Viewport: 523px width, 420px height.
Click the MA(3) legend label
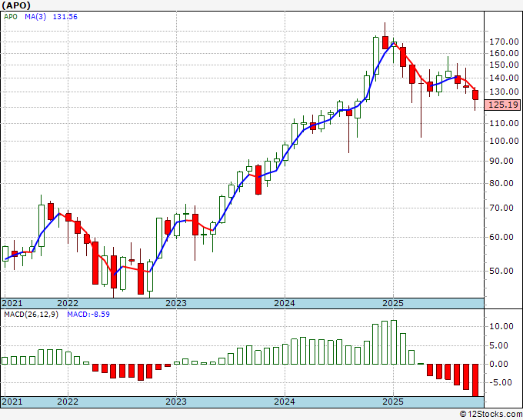(35, 17)
